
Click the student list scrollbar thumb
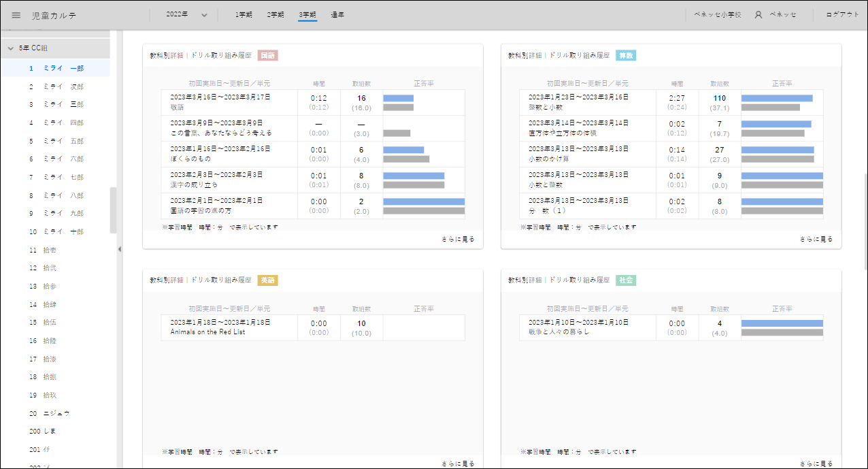click(113, 210)
